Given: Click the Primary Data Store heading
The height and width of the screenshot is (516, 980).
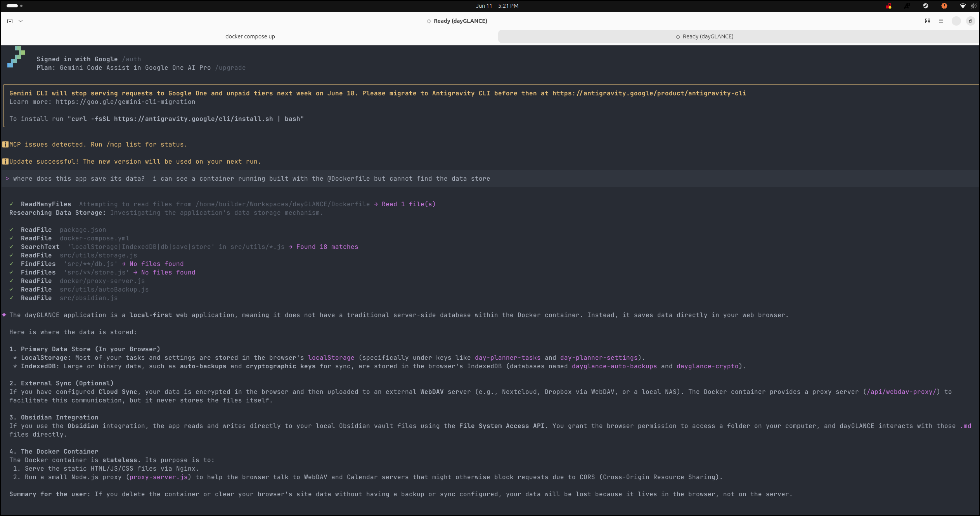Looking at the screenshot, I should coord(85,349).
